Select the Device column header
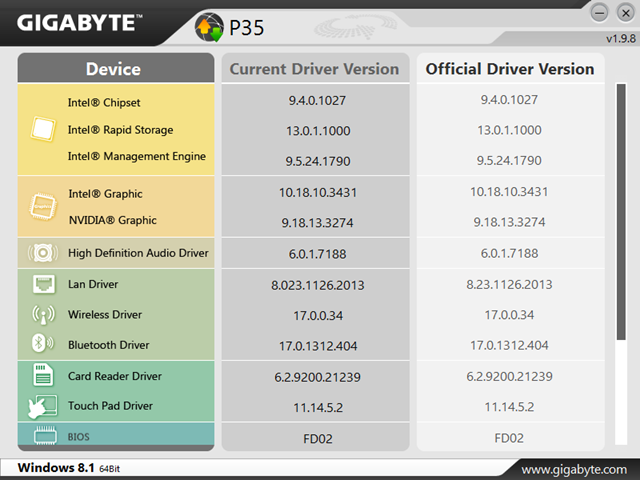The height and width of the screenshot is (480, 640). click(x=116, y=68)
